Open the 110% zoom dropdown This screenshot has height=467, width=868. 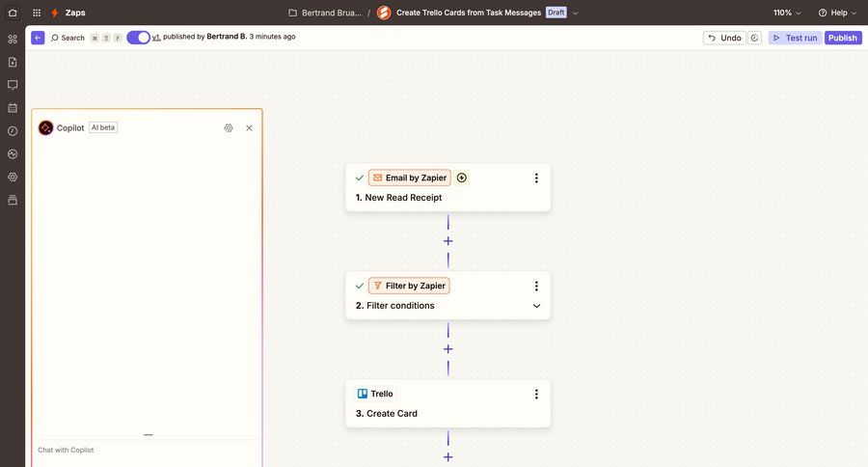tap(787, 13)
